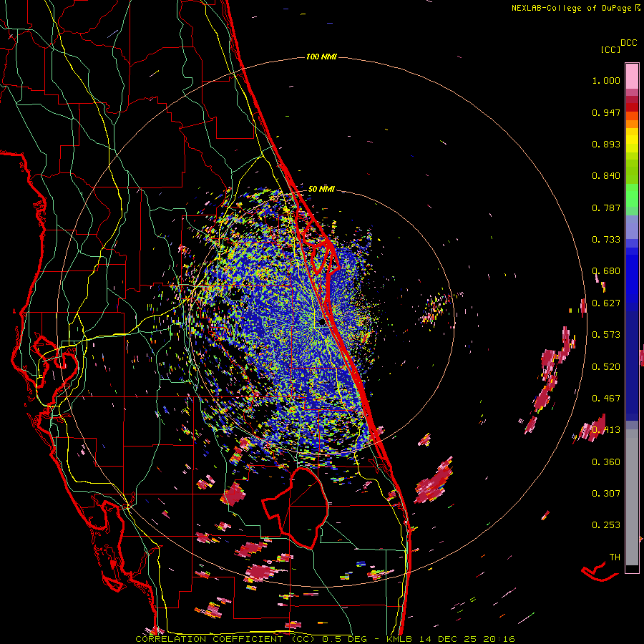
Task: Click the DCC label above the color scale
Action: [628, 42]
